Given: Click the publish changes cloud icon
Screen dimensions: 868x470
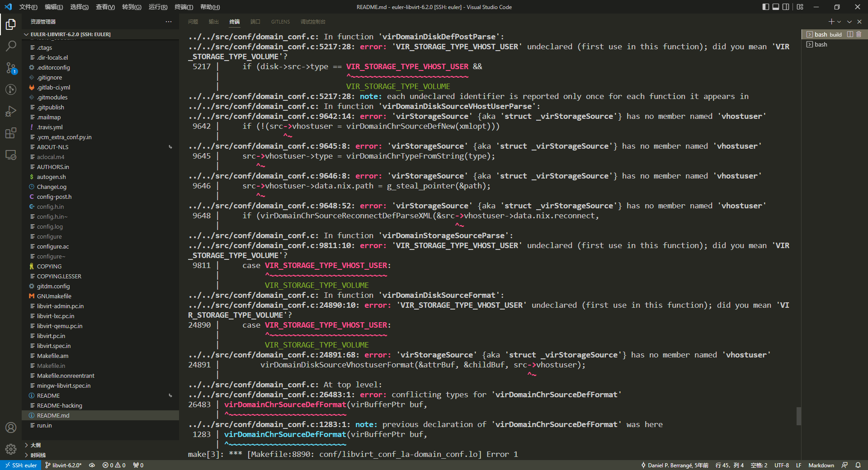Looking at the screenshot, I should 92,465.
